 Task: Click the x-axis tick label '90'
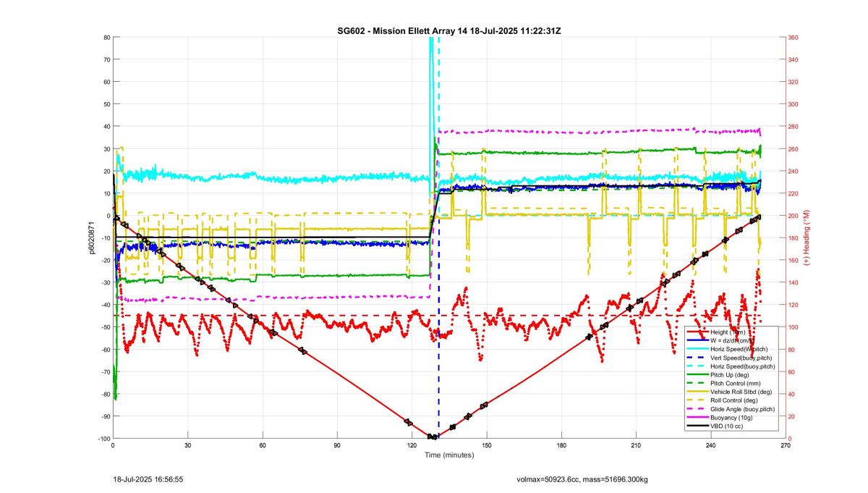coord(337,445)
